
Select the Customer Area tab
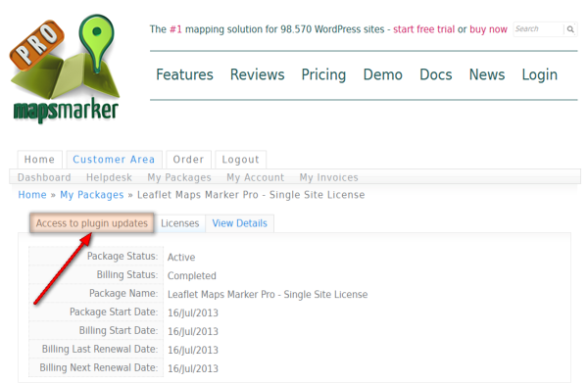tap(114, 160)
